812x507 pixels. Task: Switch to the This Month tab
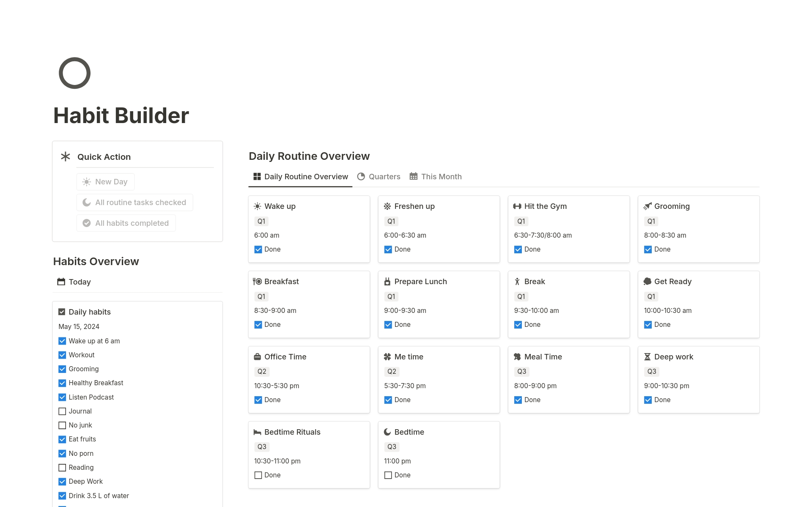coord(441,176)
